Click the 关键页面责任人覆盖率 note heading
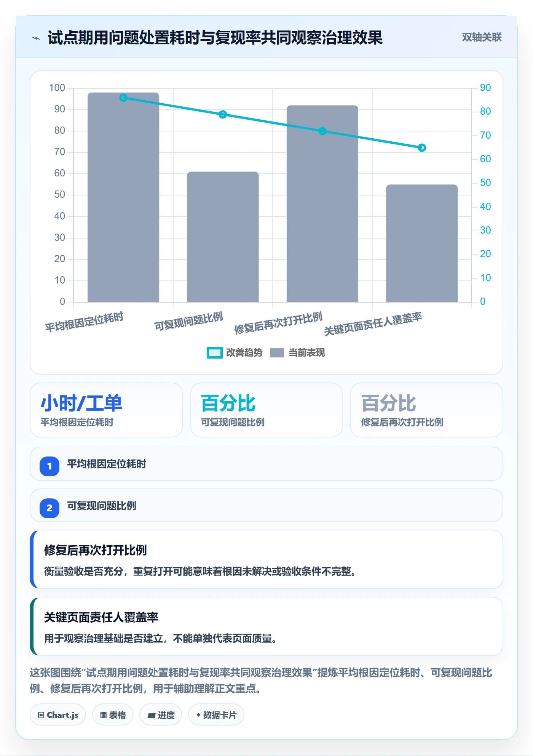This screenshot has height=756, width=533. [x=101, y=617]
